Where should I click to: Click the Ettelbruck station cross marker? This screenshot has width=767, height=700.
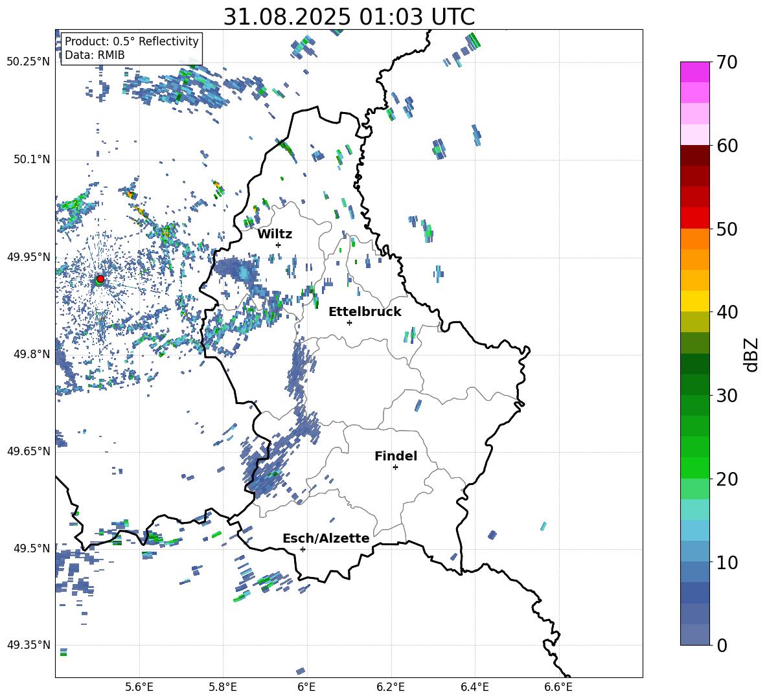click(349, 322)
